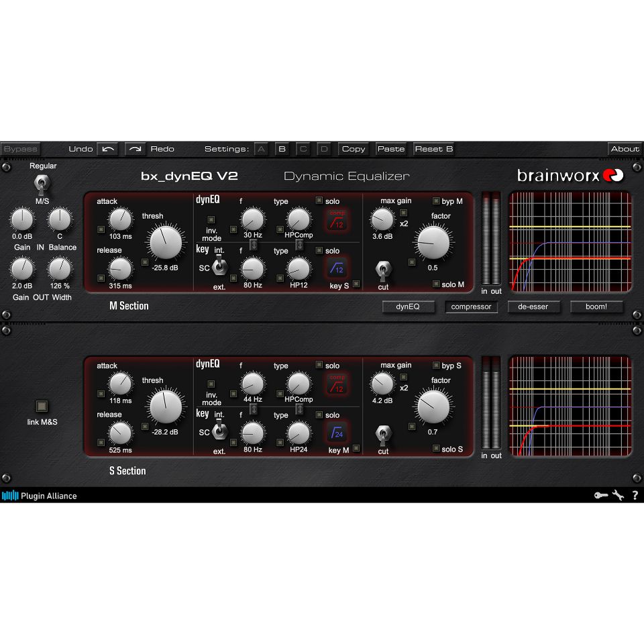Flip the S Section SC int/ext switch
Viewport: 644px width, 644px height.
coord(220,429)
